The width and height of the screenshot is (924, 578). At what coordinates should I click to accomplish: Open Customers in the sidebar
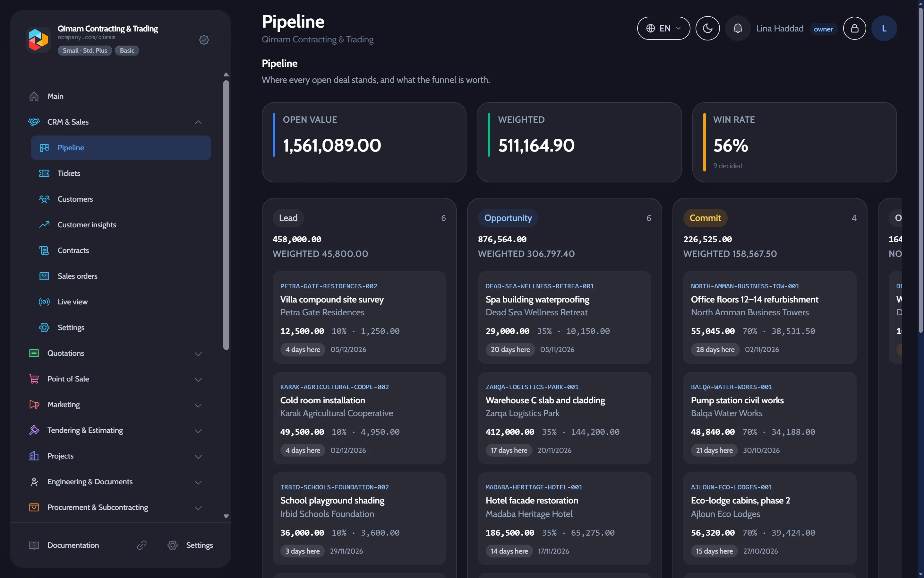point(121,199)
